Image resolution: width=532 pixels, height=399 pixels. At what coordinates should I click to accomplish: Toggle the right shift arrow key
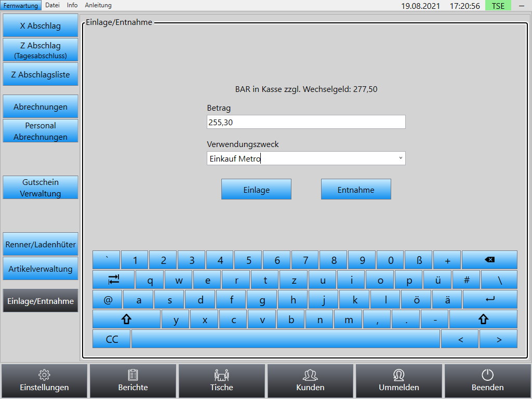click(x=483, y=320)
